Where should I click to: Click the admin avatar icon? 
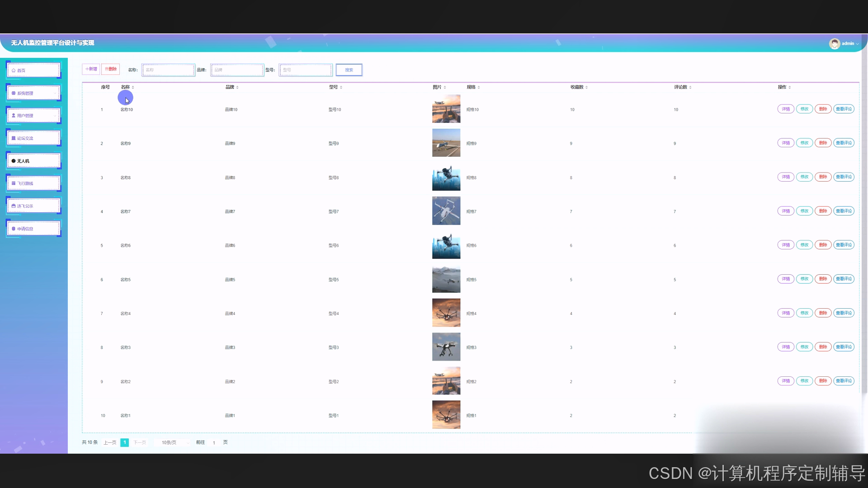pos(834,43)
